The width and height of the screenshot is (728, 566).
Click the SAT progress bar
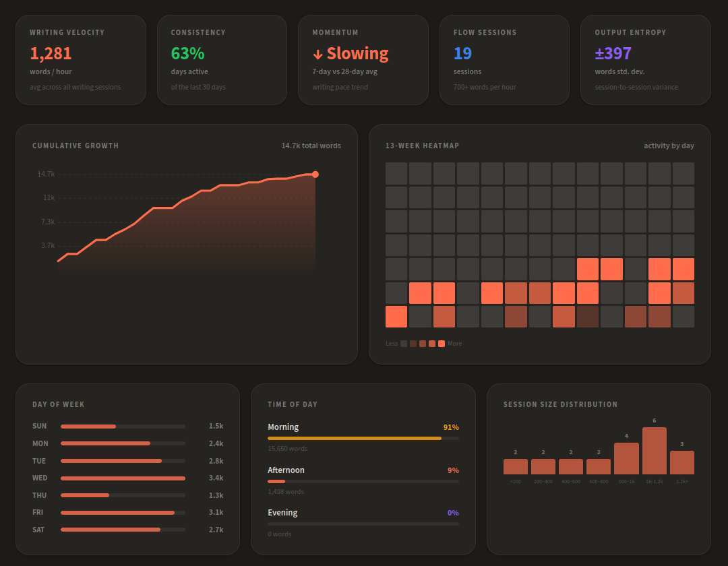click(123, 530)
